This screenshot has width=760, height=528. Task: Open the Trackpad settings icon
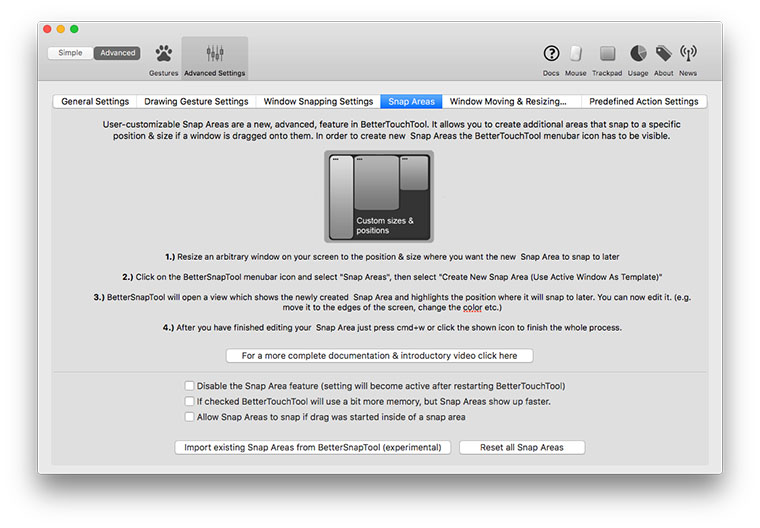tap(607, 53)
